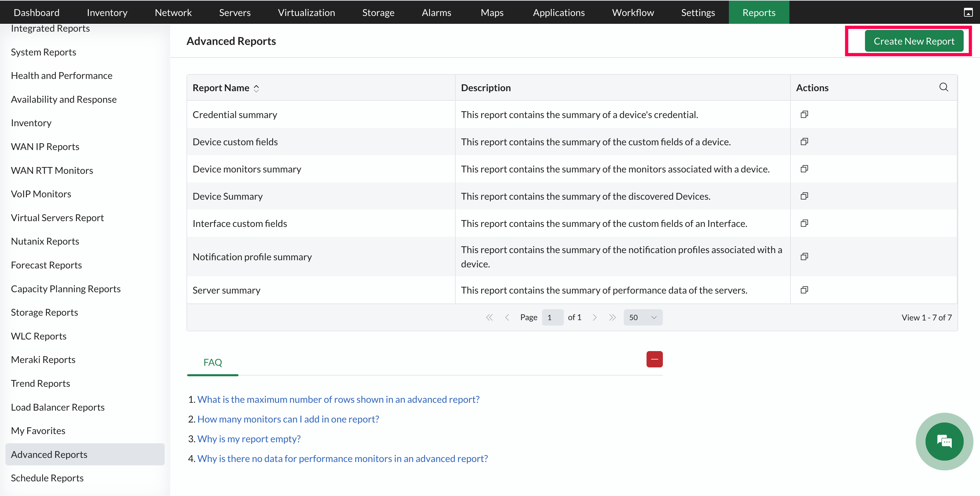Open the table search icon
Viewport: 980px width, 496px height.
[944, 87]
